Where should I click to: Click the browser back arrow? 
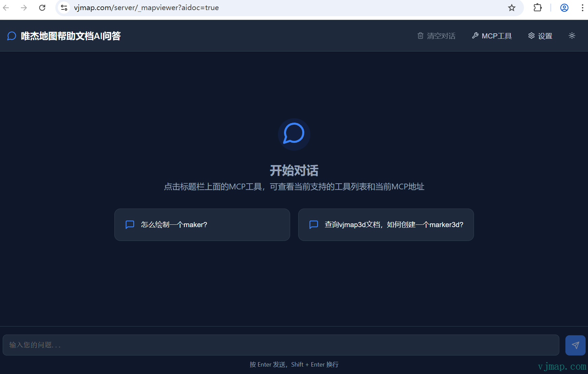[x=6, y=8]
